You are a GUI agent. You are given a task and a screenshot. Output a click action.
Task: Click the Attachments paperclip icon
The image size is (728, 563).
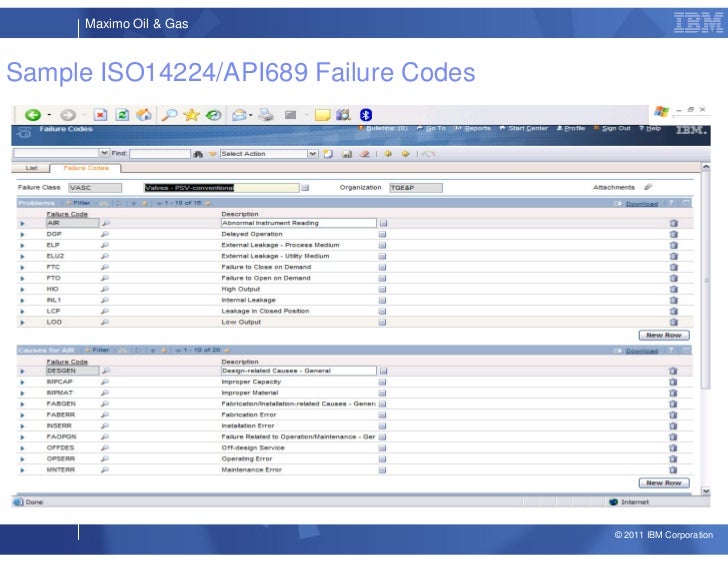[x=648, y=187]
